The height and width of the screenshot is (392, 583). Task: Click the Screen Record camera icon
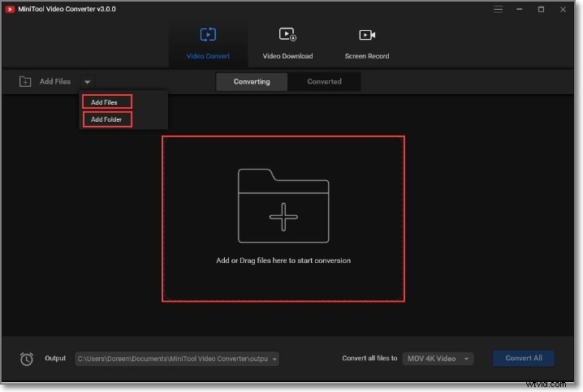coord(367,35)
